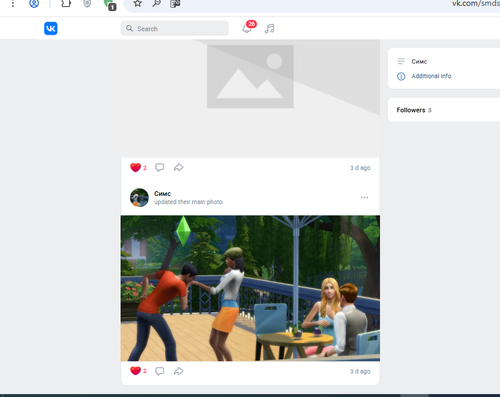Click the info circle icon beside Additional info
Screen dimensions: 500x397
(401, 76)
